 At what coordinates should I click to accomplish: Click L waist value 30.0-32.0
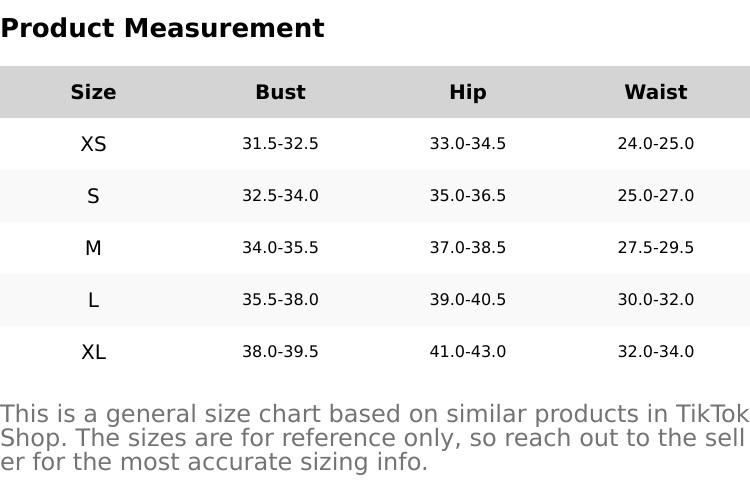pos(655,300)
